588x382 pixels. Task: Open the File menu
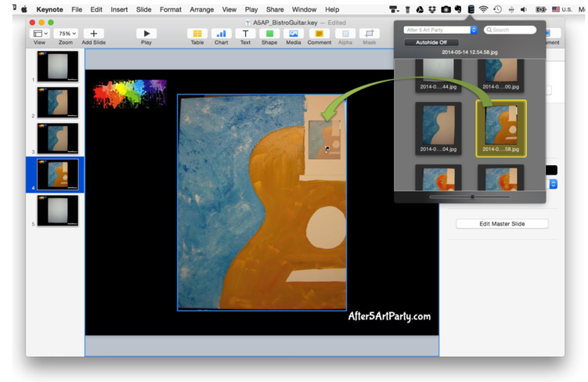click(x=77, y=9)
